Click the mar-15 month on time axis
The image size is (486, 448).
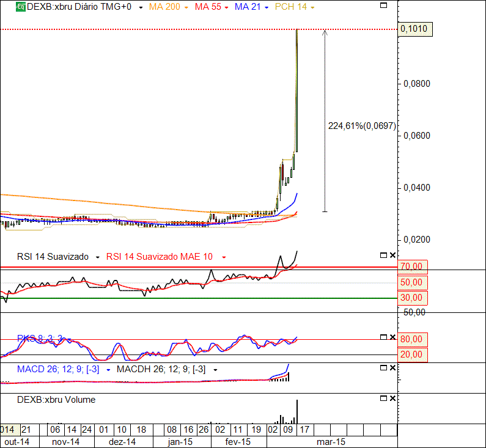coord(331,442)
